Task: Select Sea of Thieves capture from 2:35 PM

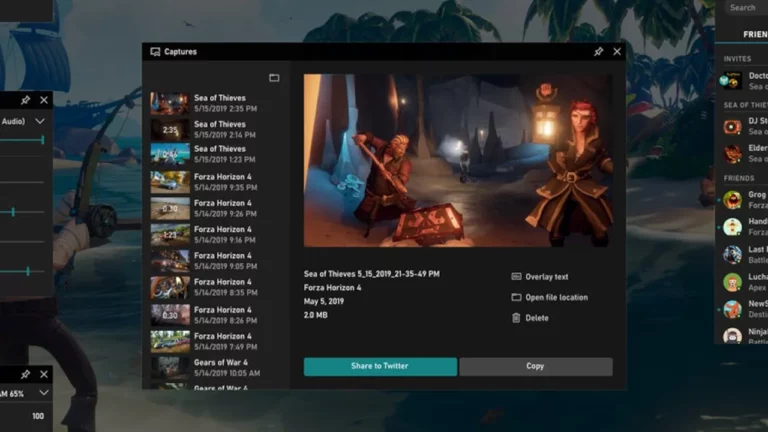Action: [215, 103]
